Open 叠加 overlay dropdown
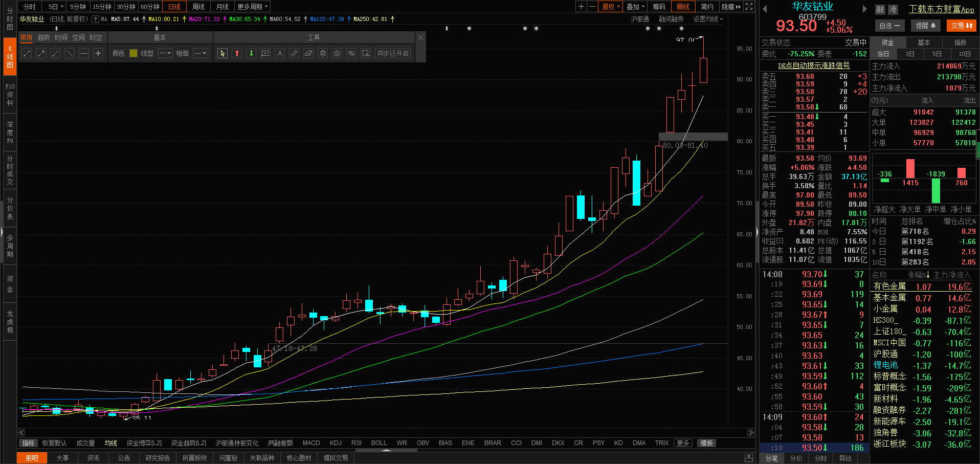The image size is (980, 464). tap(636, 7)
